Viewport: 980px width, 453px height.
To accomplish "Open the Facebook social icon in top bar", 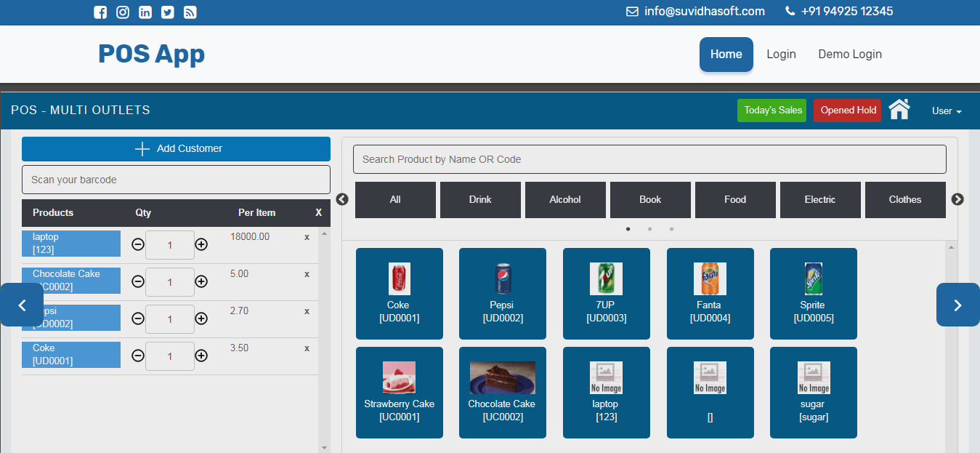I will (x=100, y=12).
